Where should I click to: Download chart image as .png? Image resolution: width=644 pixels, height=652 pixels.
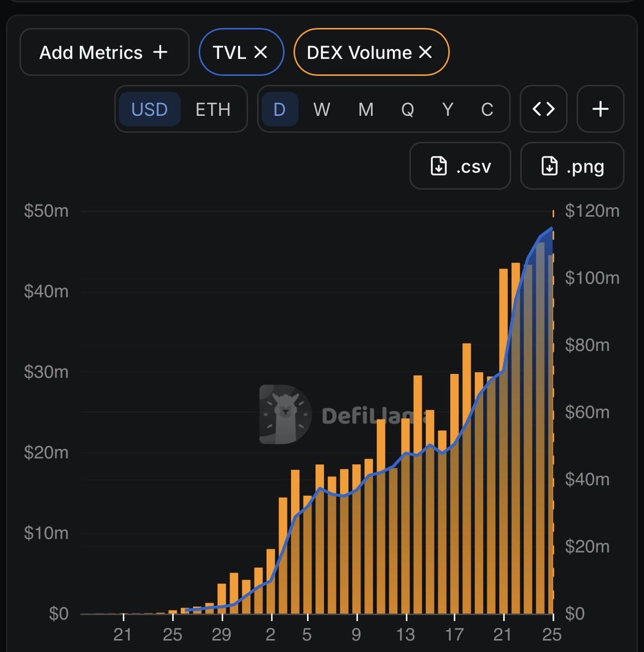pyautogui.click(x=572, y=166)
